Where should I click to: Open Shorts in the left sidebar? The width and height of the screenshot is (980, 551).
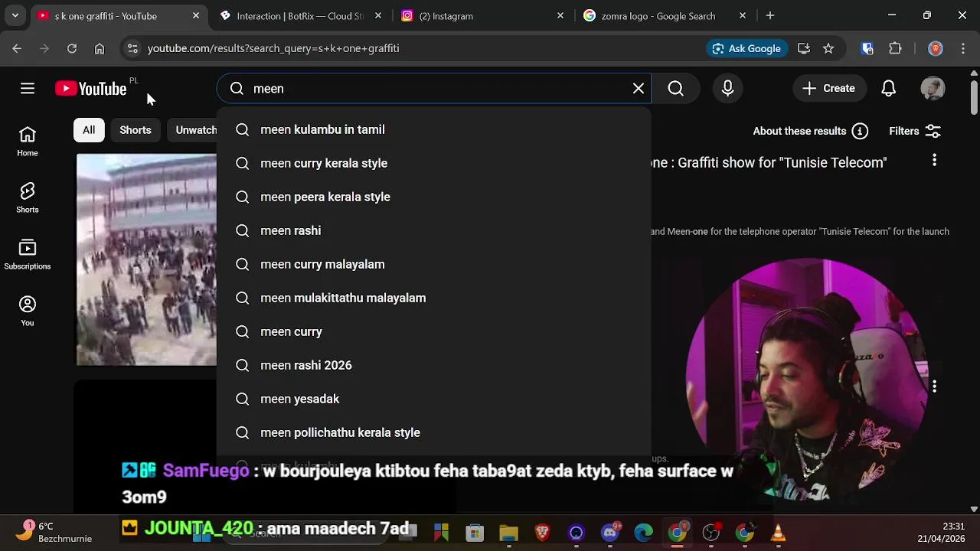28,198
